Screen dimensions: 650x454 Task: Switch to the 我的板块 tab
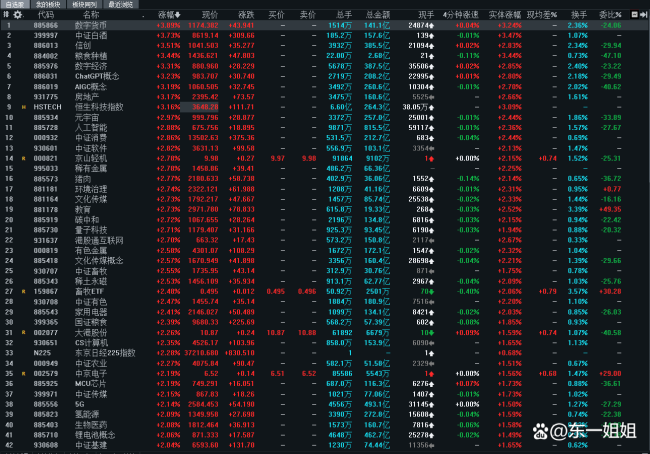pos(48,5)
